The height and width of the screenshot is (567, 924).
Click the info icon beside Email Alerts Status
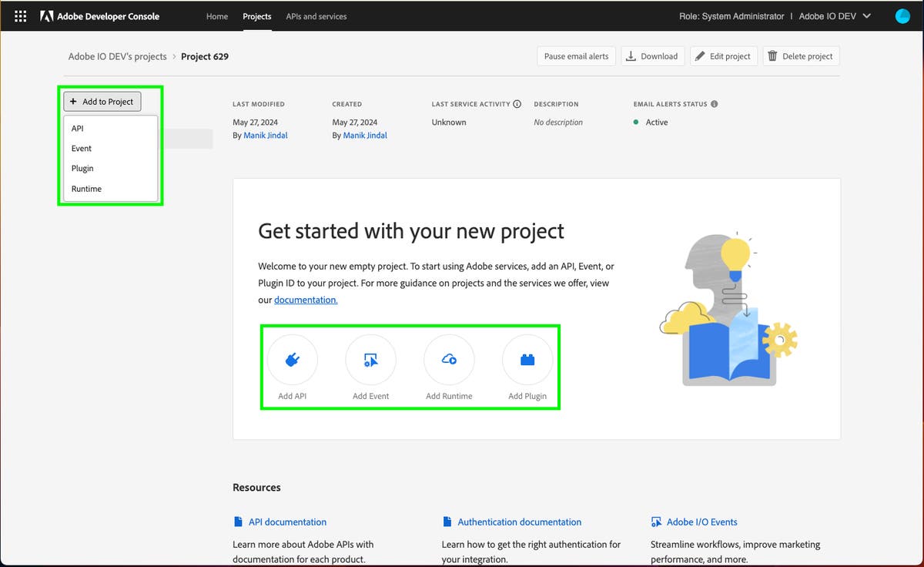tap(715, 104)
